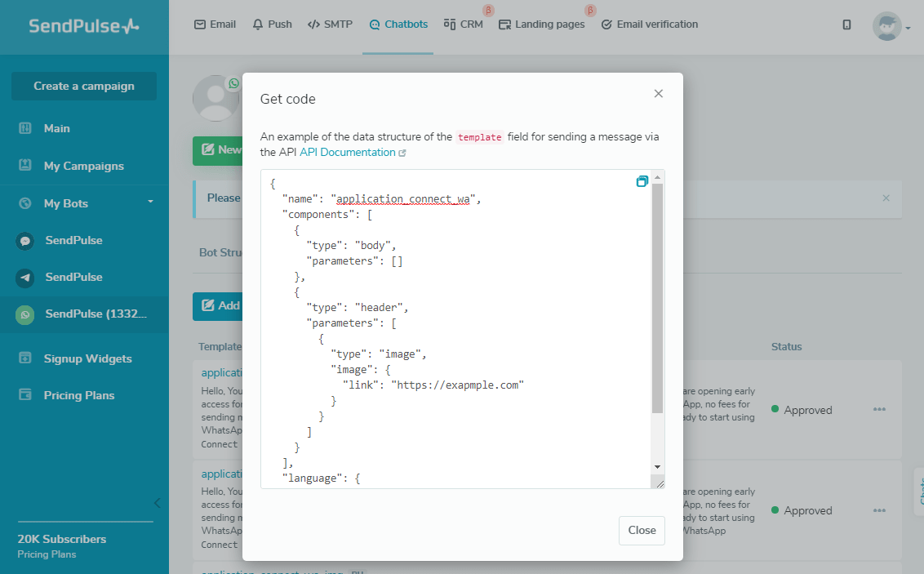Open Email verification section

tap(650, 24)
